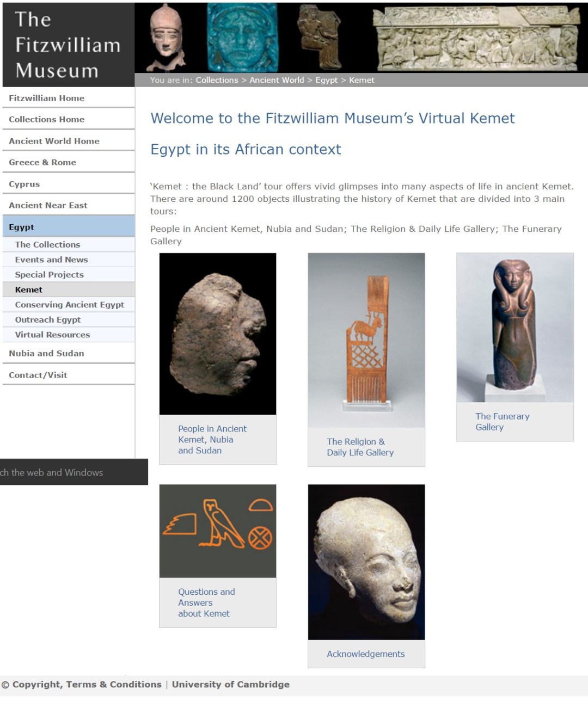The width and height of the screenshot is (588, 702).
Task: Open Ancient World from the breadcrumb
Action: [x=277, y=80]
